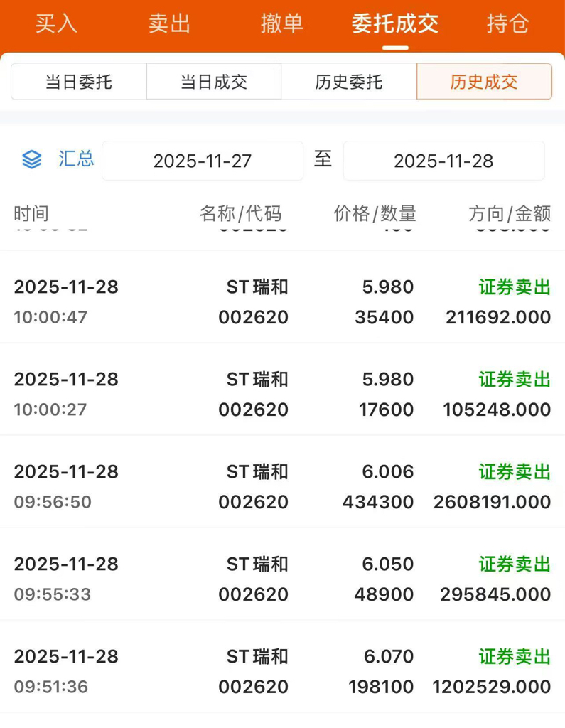Tap the 汇总 summary link
This screenshot has width=565, height=728.
[x=76, y=159]
